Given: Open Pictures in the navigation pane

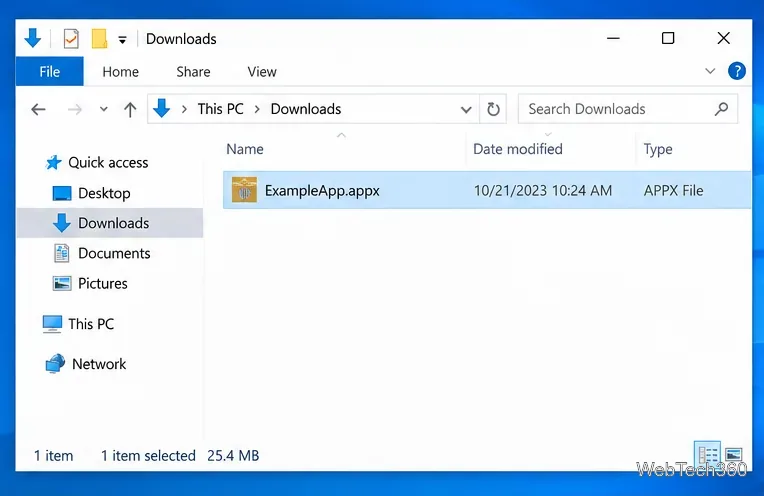Looking at the screenshot, I should 102,284.
